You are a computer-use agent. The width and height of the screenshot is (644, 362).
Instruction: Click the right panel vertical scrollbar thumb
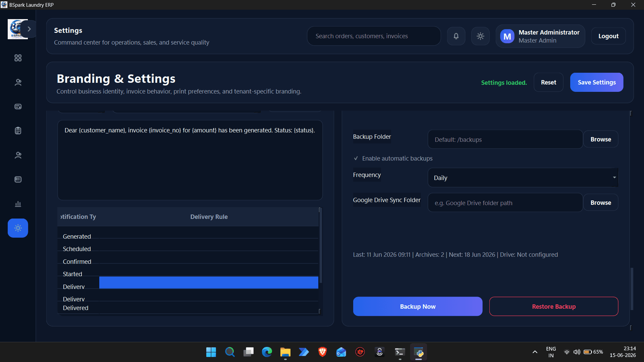(632, 289)
